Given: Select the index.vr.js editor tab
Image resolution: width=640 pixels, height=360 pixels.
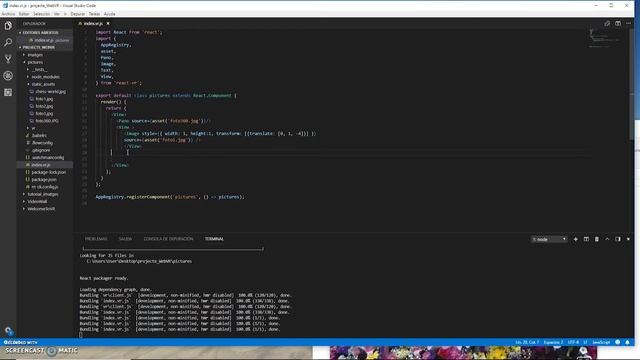Looking at the screenshot, I should pos(93,24).
